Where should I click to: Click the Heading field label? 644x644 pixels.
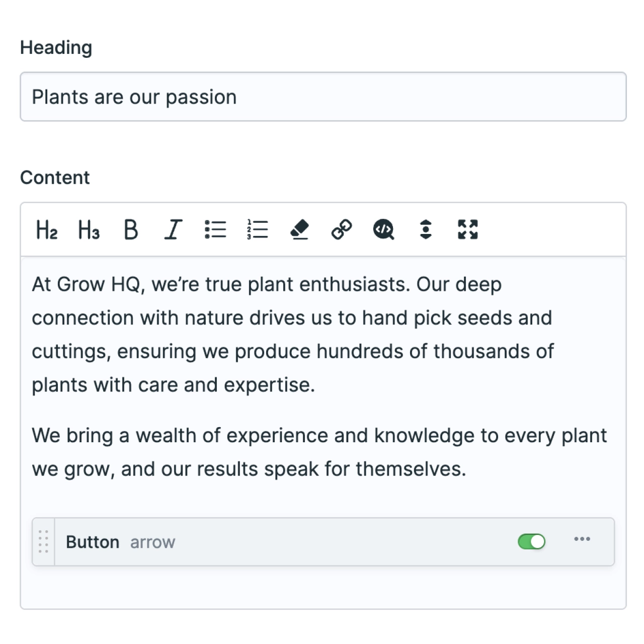point(56,48)
